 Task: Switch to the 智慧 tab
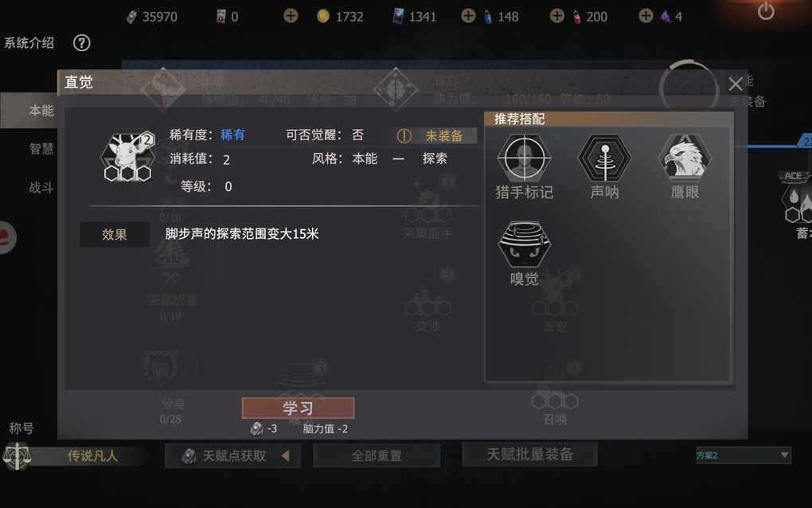[41, 149]
